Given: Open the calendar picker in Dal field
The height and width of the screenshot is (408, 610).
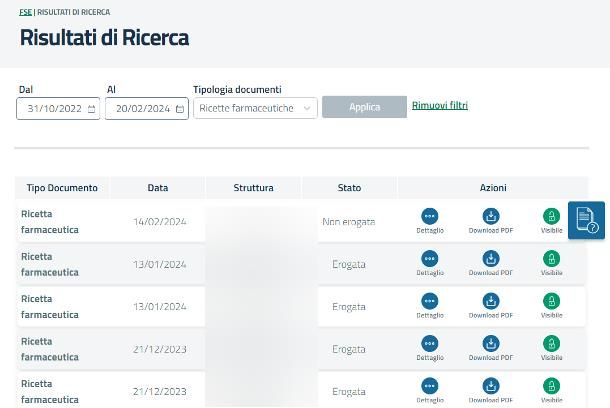Looking at the screenshot, I should point(92,109).
